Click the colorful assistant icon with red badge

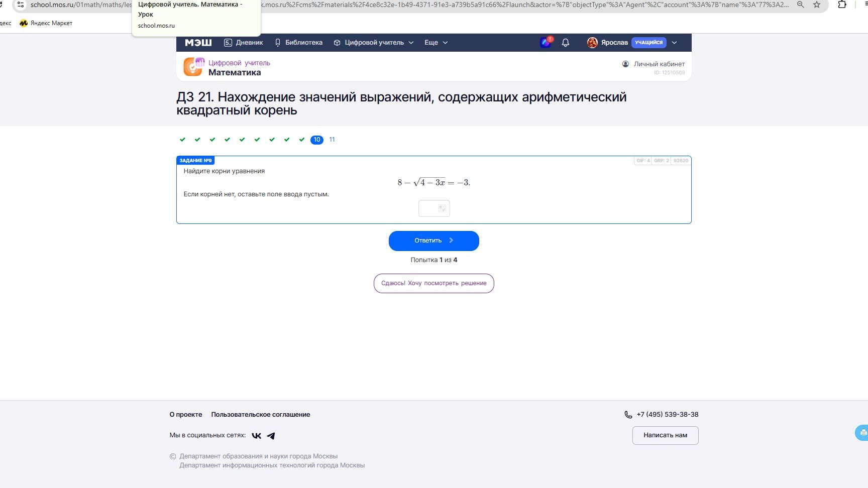tap(546, 42)
